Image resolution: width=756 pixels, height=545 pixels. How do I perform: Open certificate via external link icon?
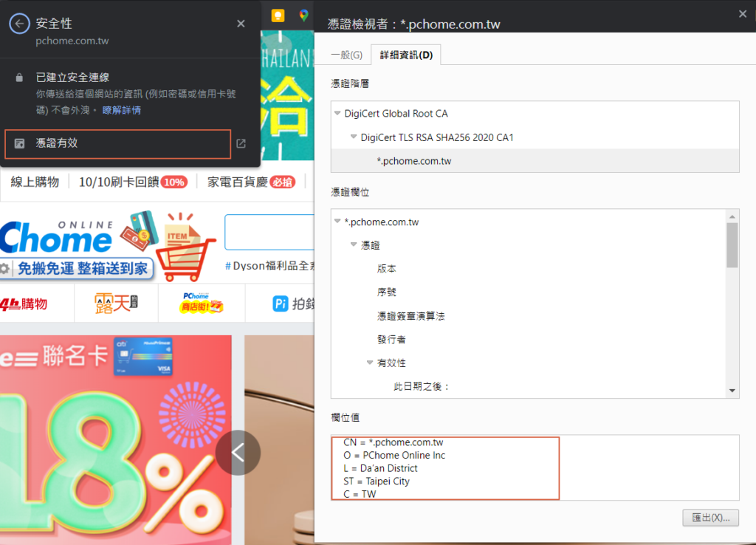(x=241, y=144)
